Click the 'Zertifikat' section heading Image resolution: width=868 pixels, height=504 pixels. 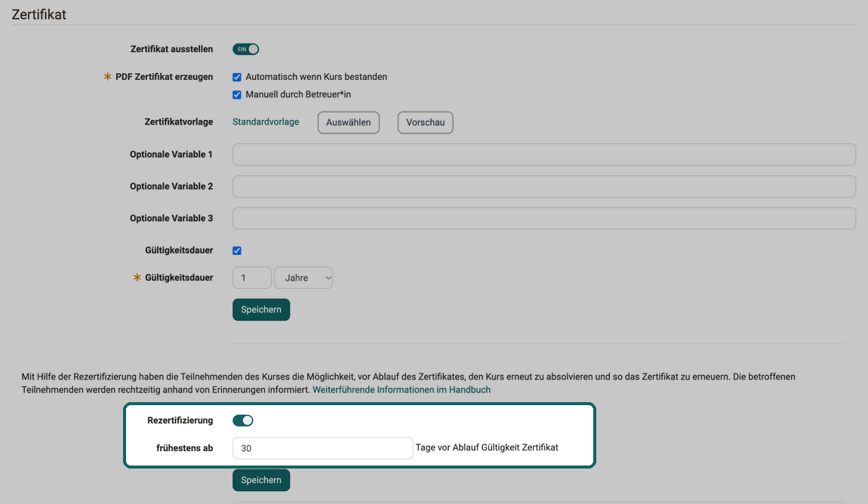[38, 14]
